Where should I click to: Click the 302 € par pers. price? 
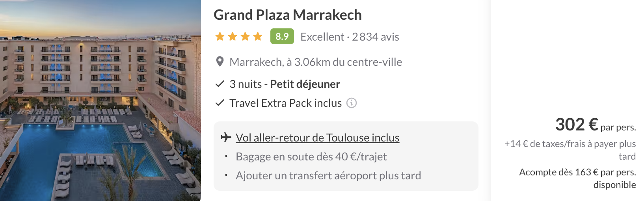596,125
